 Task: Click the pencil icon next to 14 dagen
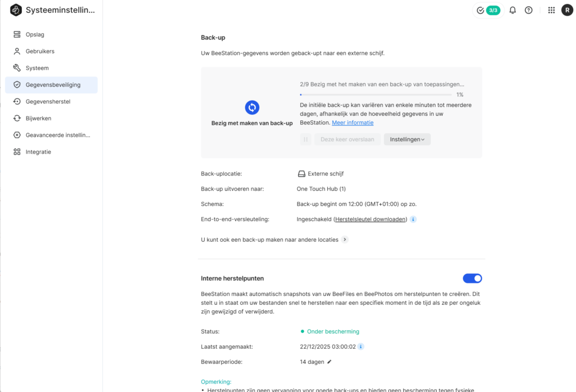coord(330,362)
